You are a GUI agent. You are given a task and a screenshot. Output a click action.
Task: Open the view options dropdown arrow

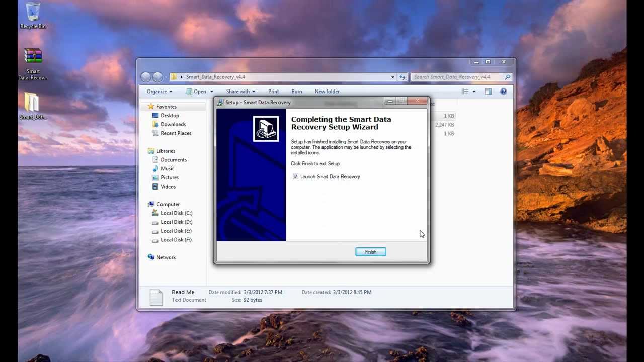474,92
